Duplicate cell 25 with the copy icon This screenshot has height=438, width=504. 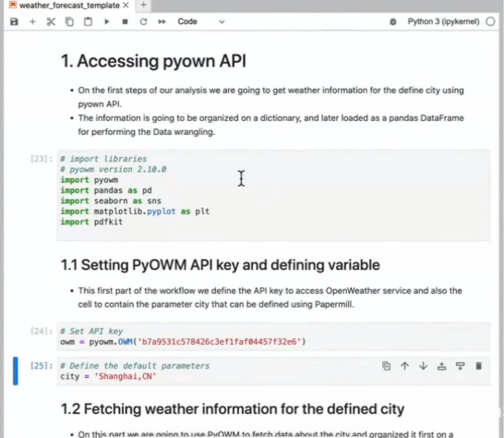pos(387,366)
